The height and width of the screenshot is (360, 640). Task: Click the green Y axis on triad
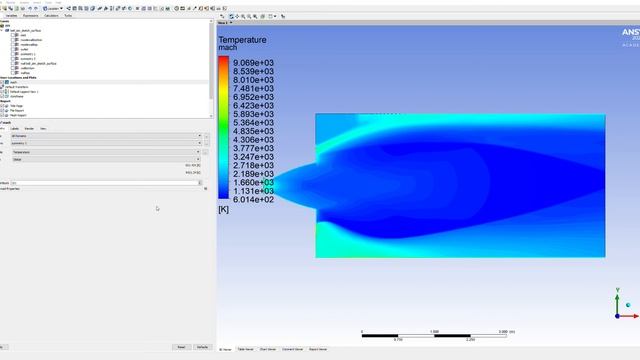617,303
